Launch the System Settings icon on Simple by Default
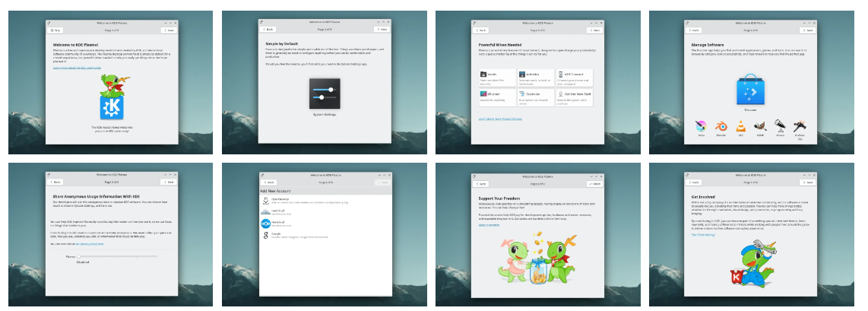The height and width of the screenshot is (311, 868). [x=325, y=94]
